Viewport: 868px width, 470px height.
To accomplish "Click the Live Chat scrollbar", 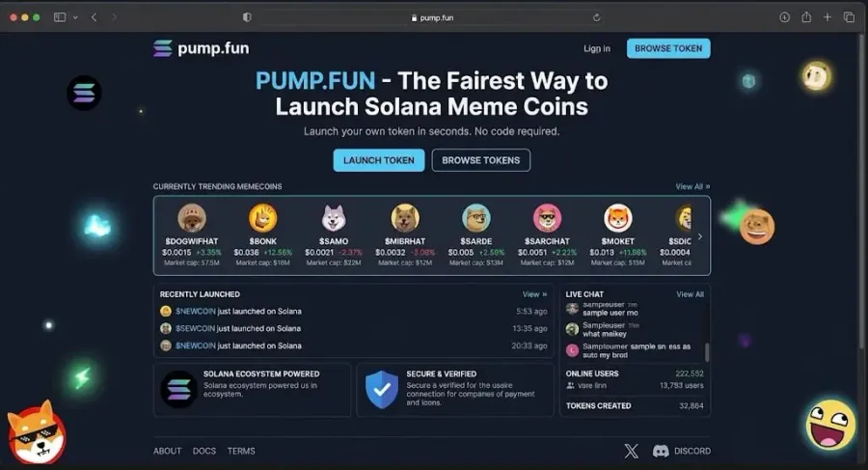I will [x=707, y=352].
